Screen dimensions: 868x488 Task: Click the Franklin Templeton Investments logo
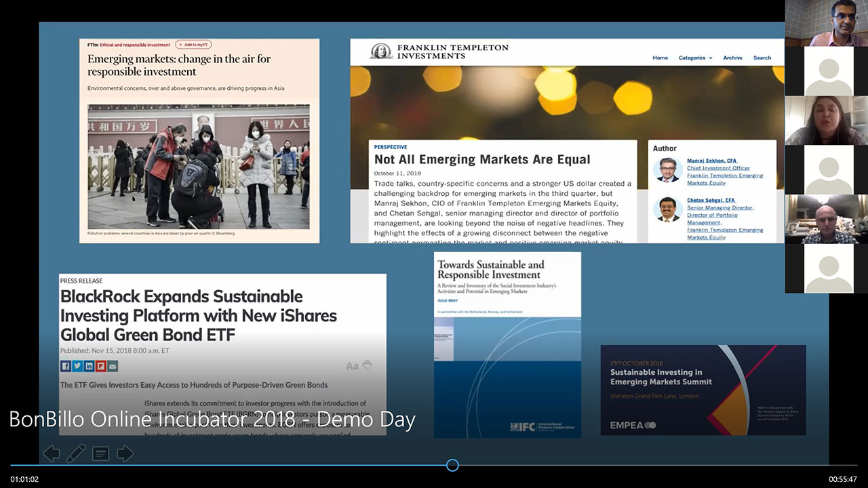(x=439, y=52)
